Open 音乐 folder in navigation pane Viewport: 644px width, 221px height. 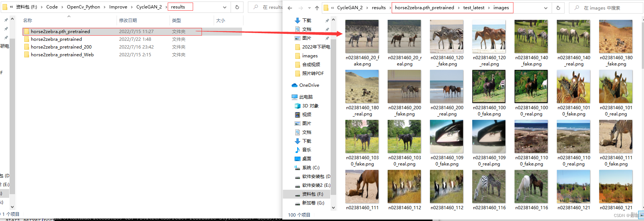point(306,150)
